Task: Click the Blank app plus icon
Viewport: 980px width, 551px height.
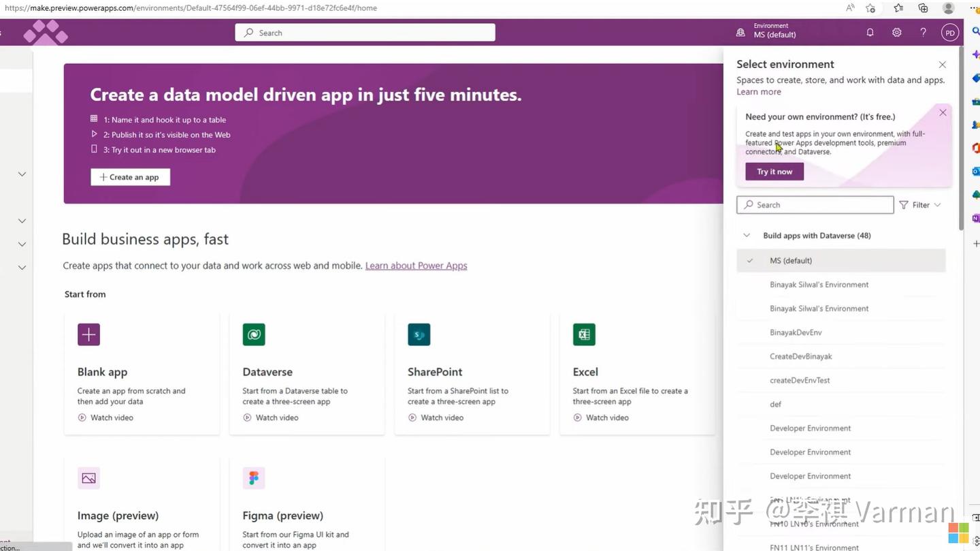Action: point(89,334)
